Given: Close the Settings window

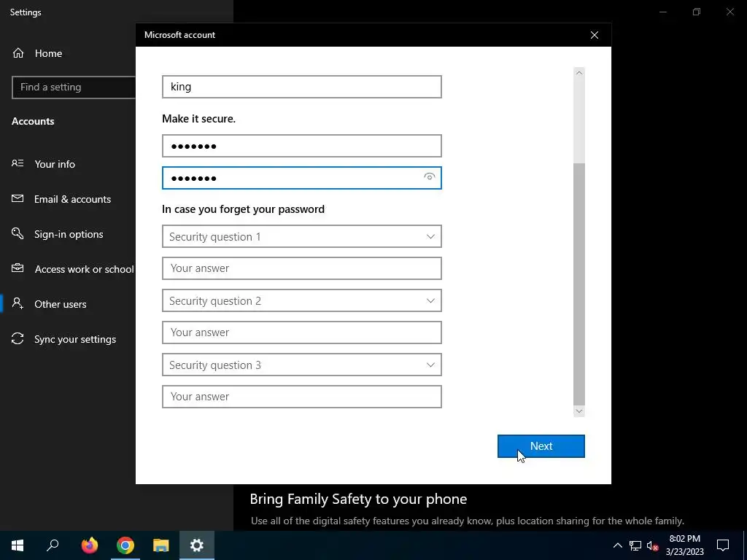Looking at the screenshot, I should click(x=729, y=12).
